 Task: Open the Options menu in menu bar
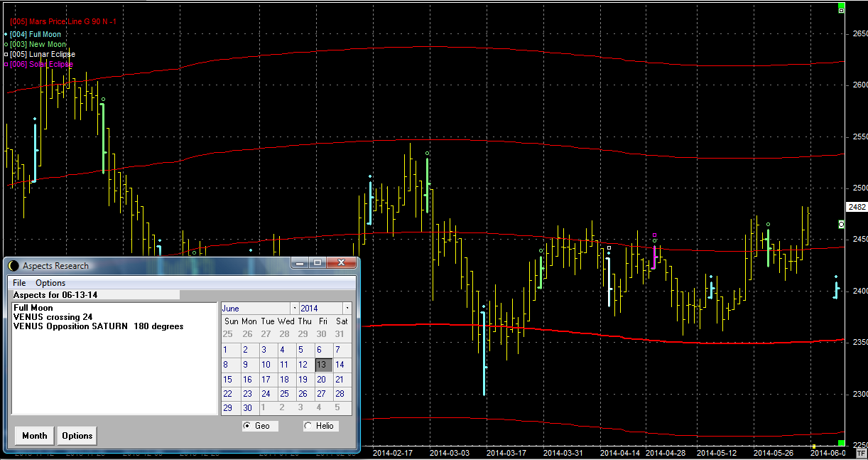(x=50, y=283)
